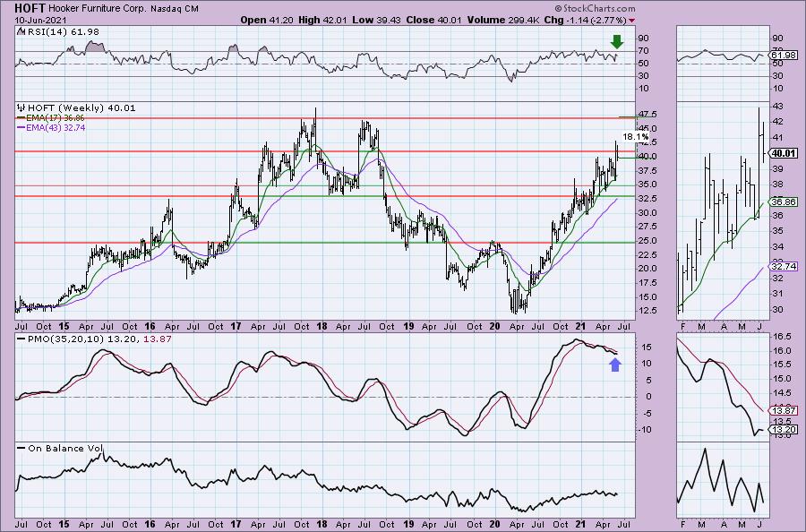Click the On Balance Vol panel label
806x532 pixels.
65,449
